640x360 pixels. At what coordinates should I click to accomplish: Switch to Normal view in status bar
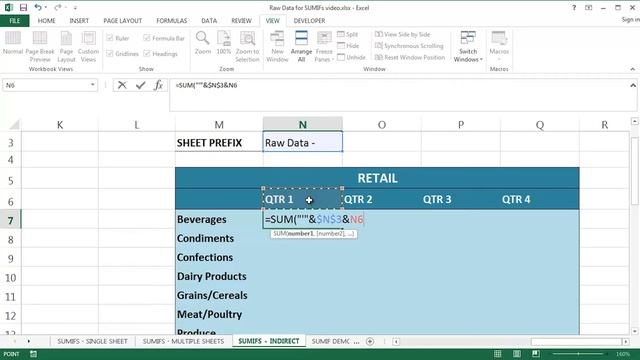498,354
